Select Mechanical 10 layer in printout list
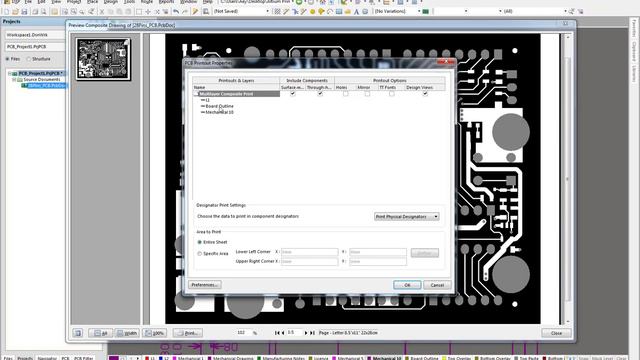The height and width of the screenshot is (360, 640). [x=220, y=112]
